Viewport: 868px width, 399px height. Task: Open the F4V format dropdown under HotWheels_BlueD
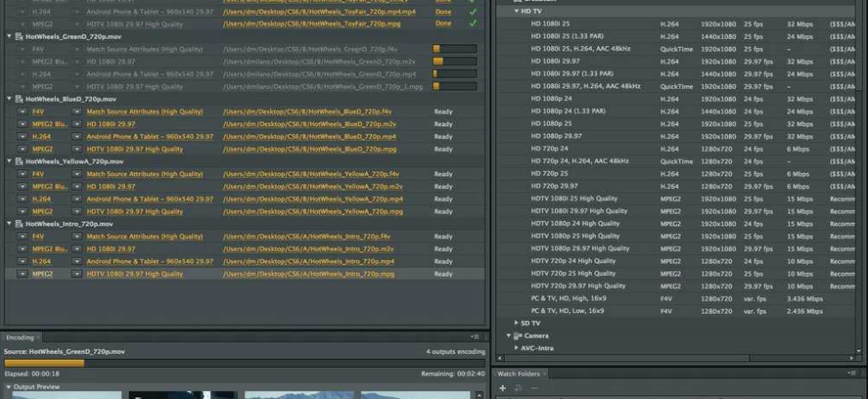pyautogui.click(x=22, y=112)
